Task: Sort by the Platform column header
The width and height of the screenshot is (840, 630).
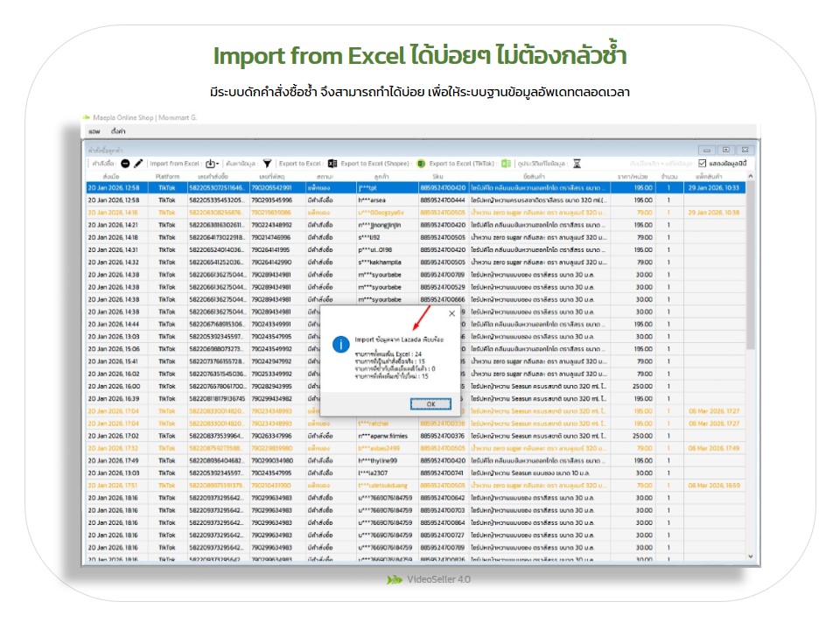Action: 167,176
